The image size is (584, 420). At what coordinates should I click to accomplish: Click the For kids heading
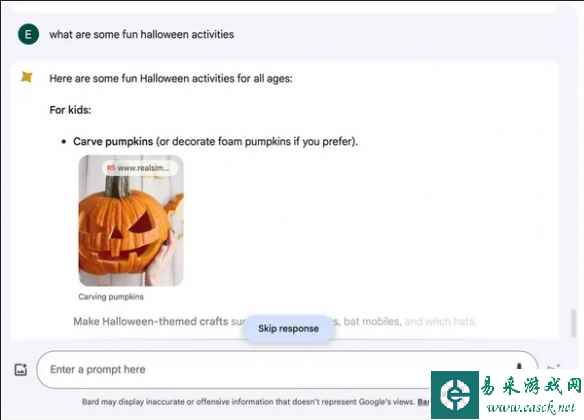(70, 110)
